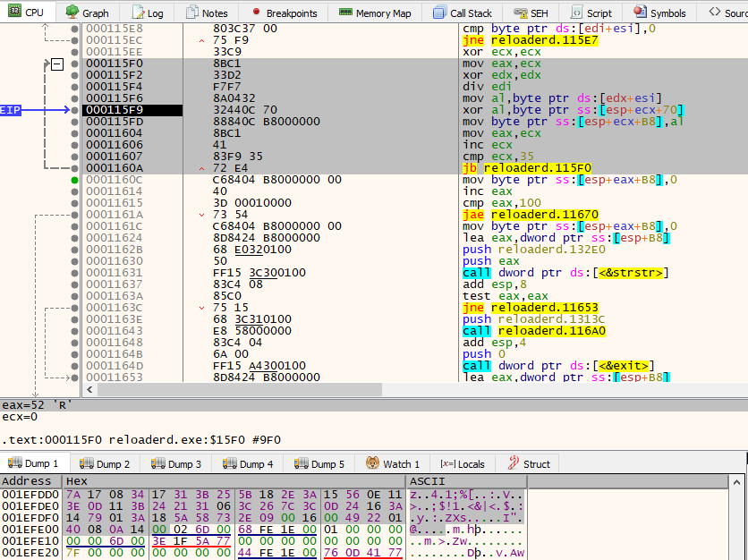The height and width of the screenshot is (560, 748).
Task: Toggle breakpoint bullet at address 000115E8
Action: coord(74,29)
